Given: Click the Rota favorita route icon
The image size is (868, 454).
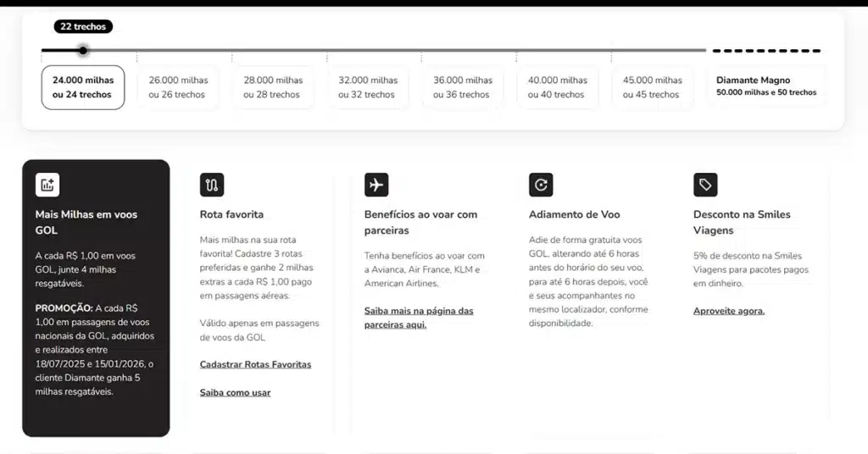Looking at the screenshot, I should click(212, 185).
